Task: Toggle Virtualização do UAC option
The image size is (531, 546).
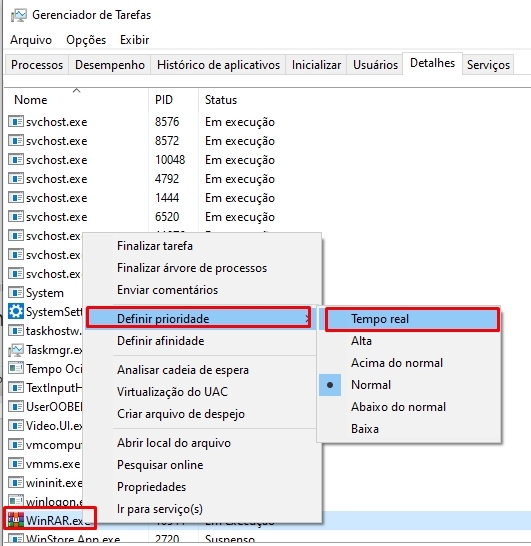Action: click(x=202, y=392)
